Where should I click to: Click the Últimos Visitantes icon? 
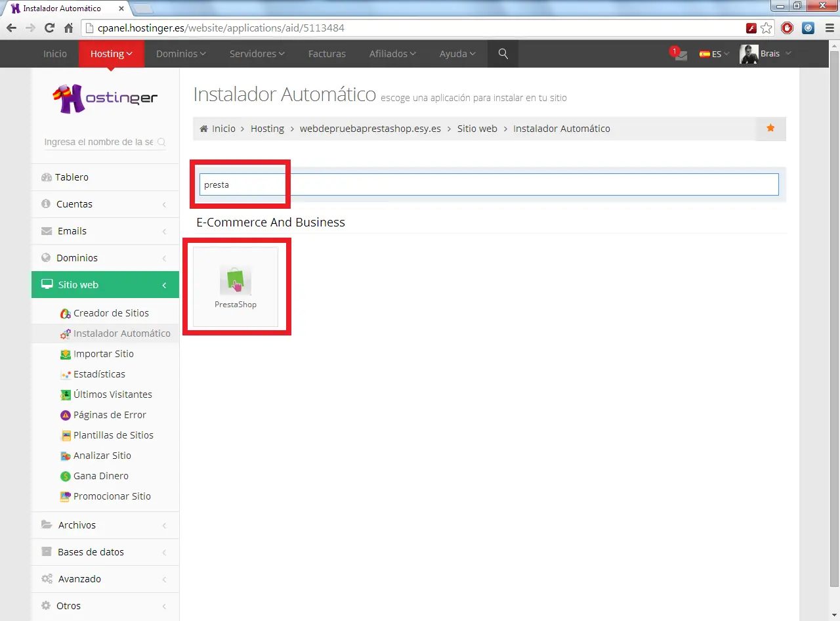65,395
